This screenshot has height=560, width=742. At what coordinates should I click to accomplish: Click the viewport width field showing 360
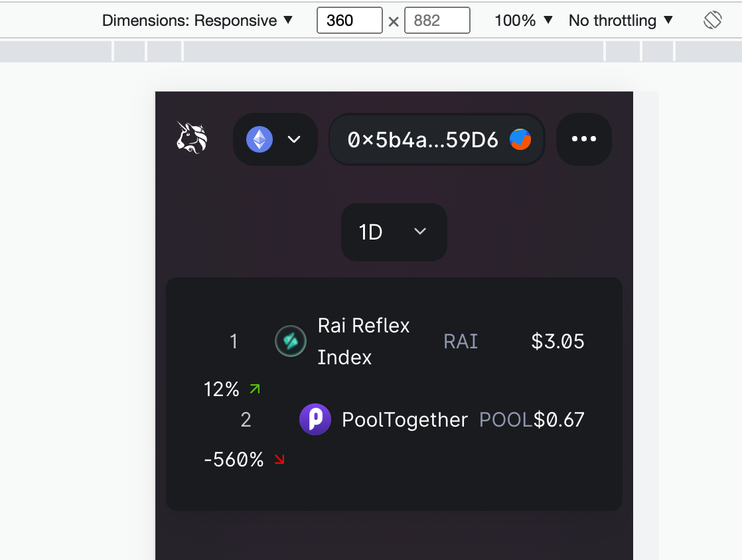pos(349,21)
